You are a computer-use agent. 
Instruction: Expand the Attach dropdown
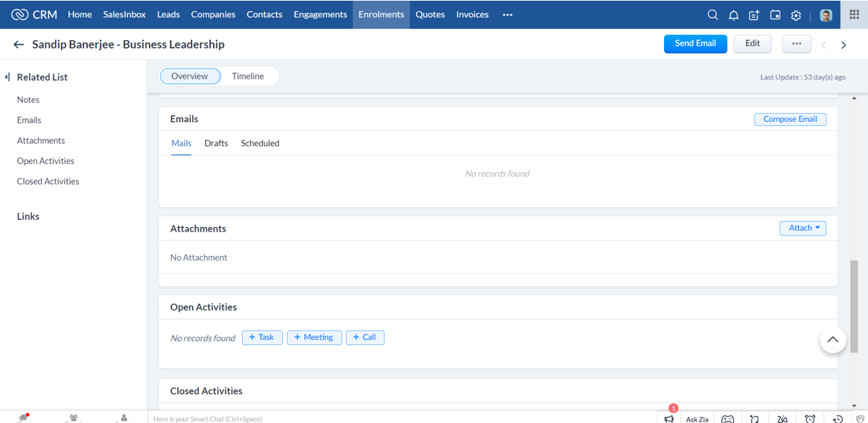click(x=802, y=228)
